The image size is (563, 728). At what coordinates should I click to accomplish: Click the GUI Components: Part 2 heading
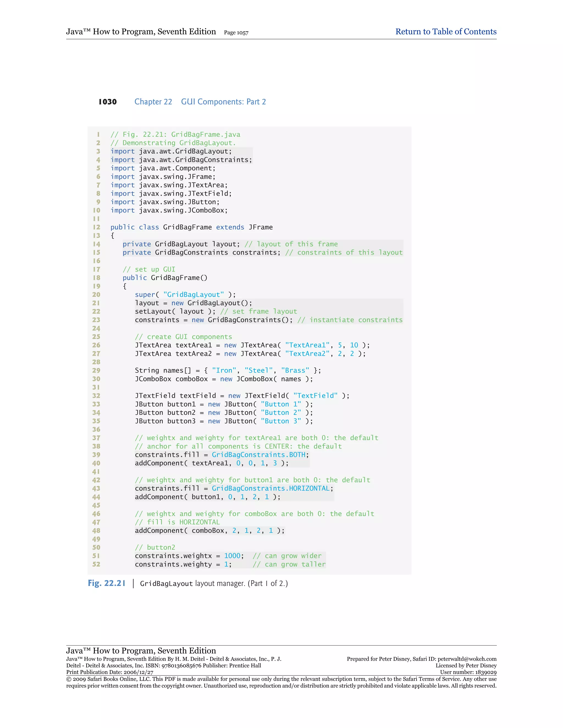[223, 102]
